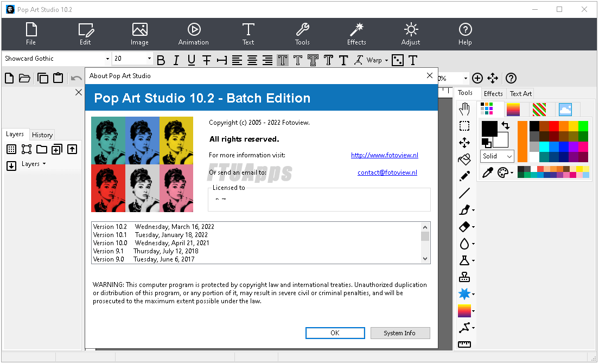Select the Hand pan tool

tap(464, 109)
